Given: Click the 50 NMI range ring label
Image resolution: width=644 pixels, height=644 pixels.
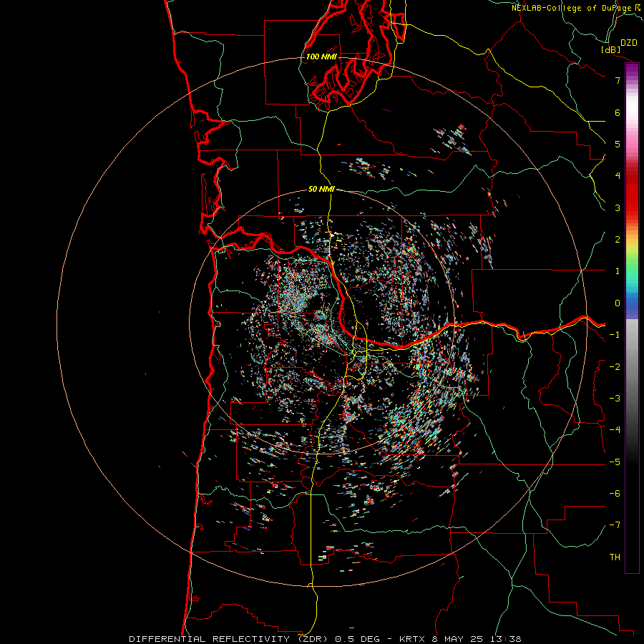Looking at the screenshot, I should coord(321,189).
